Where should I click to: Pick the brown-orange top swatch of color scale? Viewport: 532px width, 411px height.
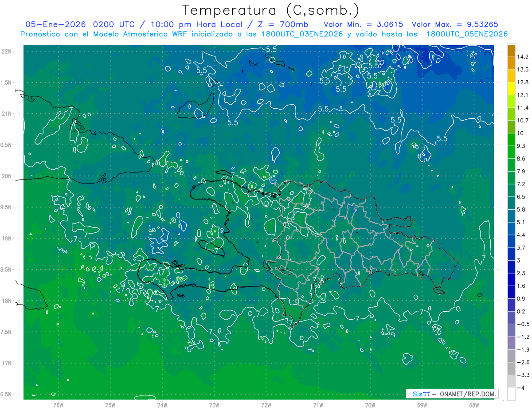click(x=511, y=50)
